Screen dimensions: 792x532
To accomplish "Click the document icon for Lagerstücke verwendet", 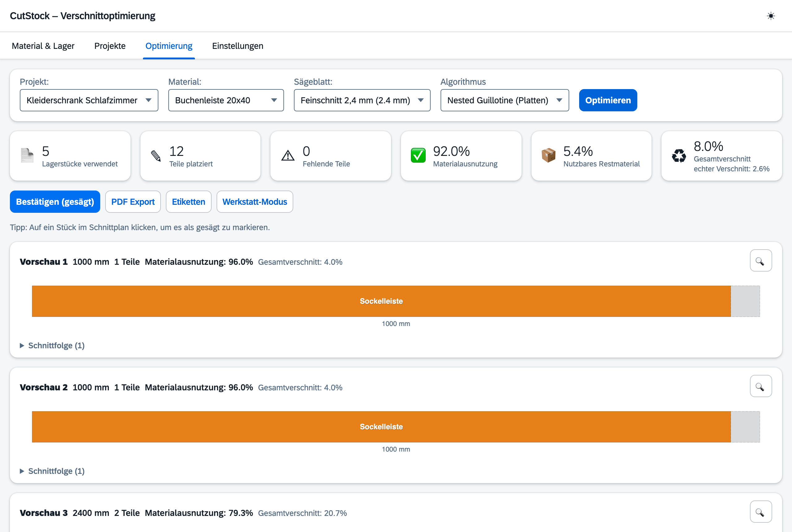I will pos(27,156).
